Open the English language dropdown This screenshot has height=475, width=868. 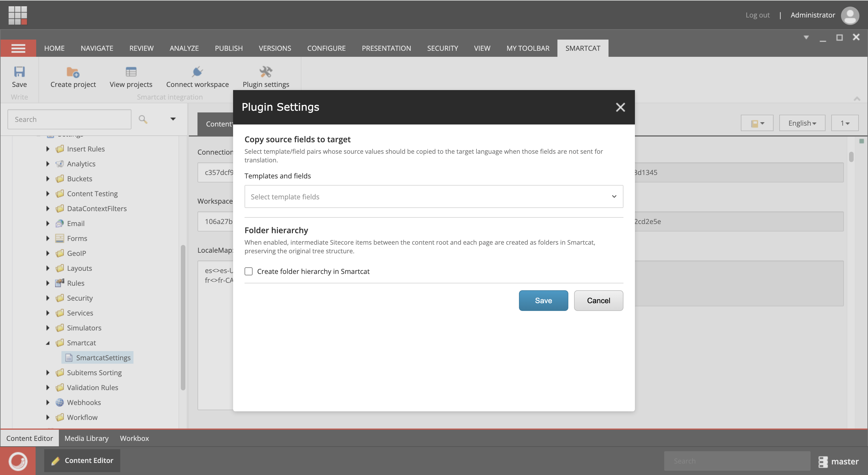coord(802,123)
